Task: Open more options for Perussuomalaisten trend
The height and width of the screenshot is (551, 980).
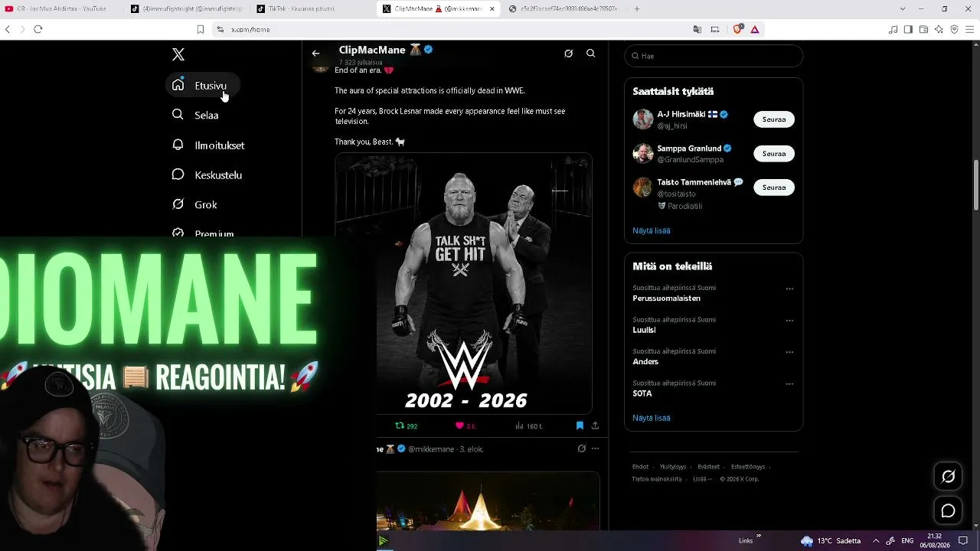Action: pyautogui.click(x=789, y=289)
